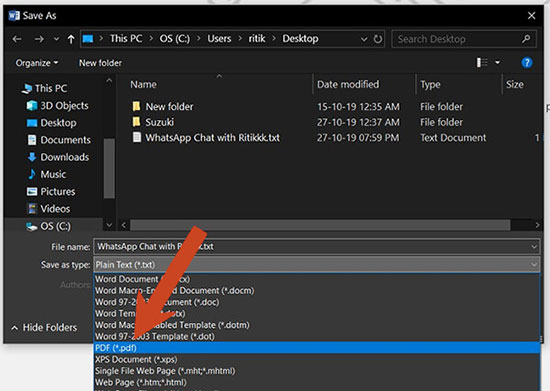Click the horizontal scrollbar left arrow
This screenshot has width=550, height=391.
(123, 225)
